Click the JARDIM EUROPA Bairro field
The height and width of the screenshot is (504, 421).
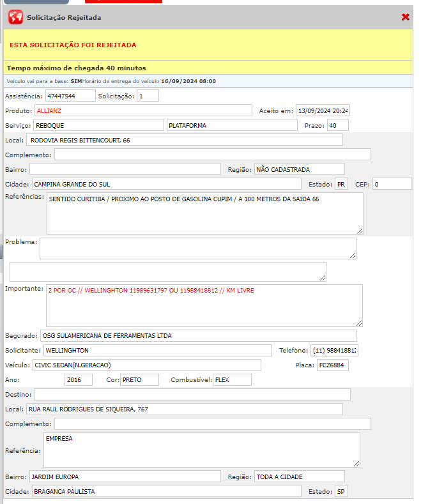click(x=125, y=477)
